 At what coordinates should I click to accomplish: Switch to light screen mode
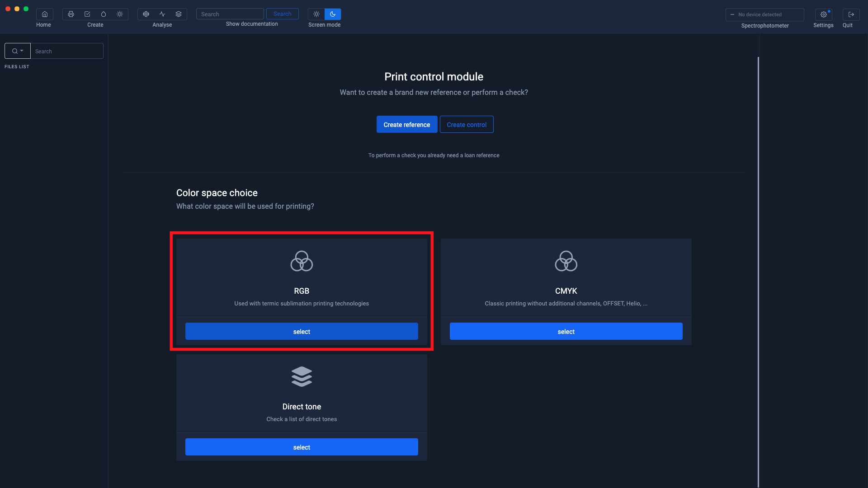tap(316, 14)
